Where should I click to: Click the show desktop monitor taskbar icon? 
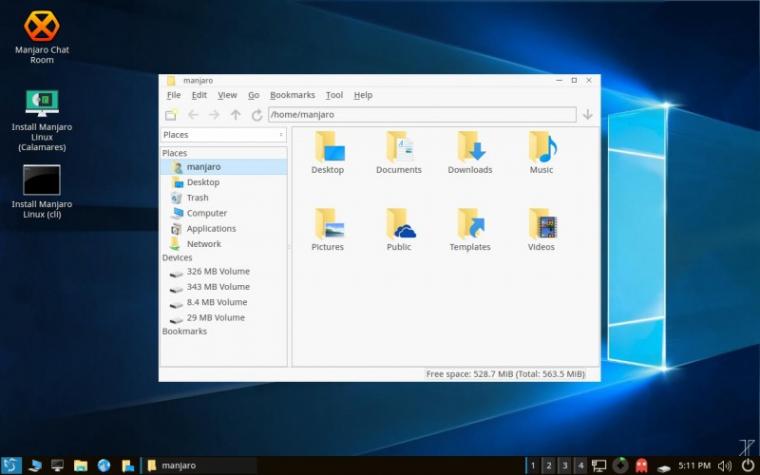(58, 465)
